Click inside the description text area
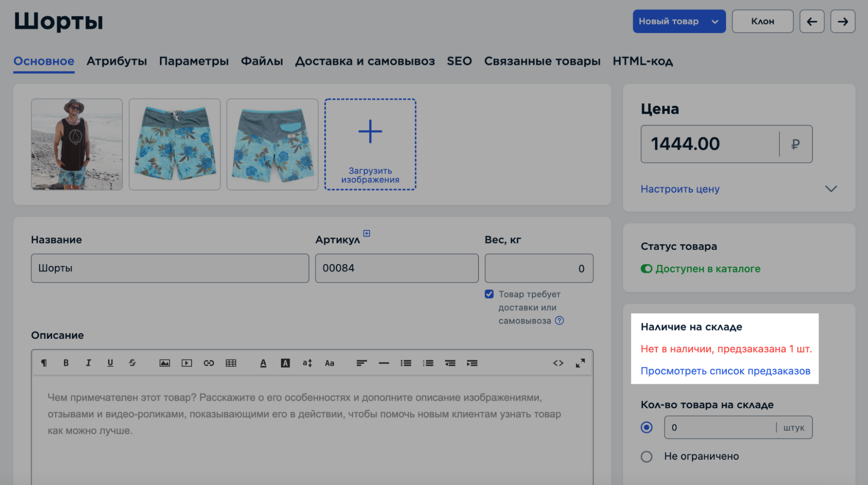Screen dimensions: 868x485 tap(312, 429)
